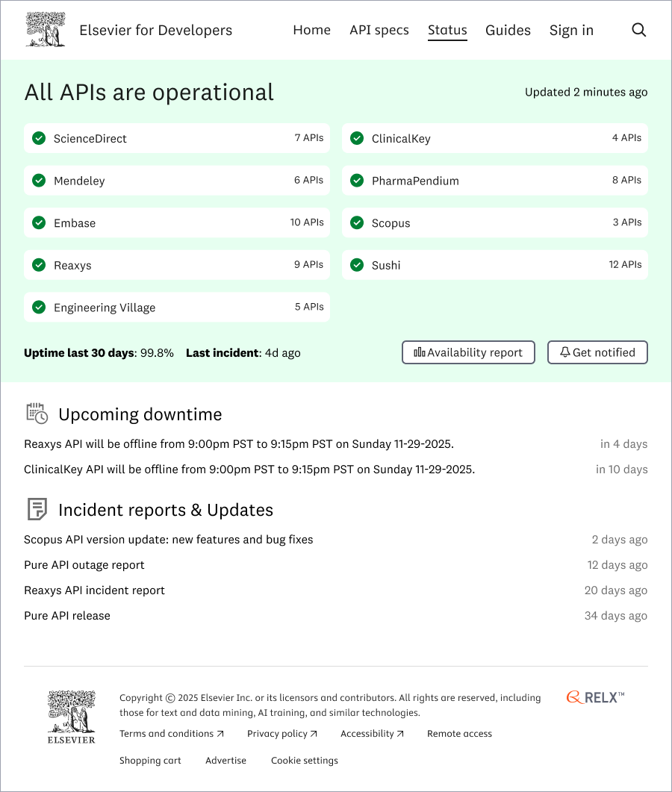Viewport: 672px width, 792px height.
Task: Click PharmaPendium green check status icon
Action: [357, 181]
